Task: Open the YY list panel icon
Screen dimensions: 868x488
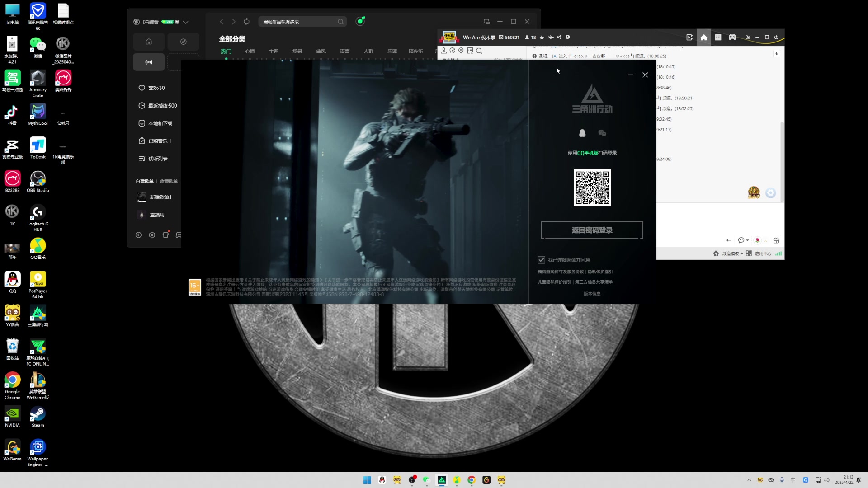Action: 718,38
